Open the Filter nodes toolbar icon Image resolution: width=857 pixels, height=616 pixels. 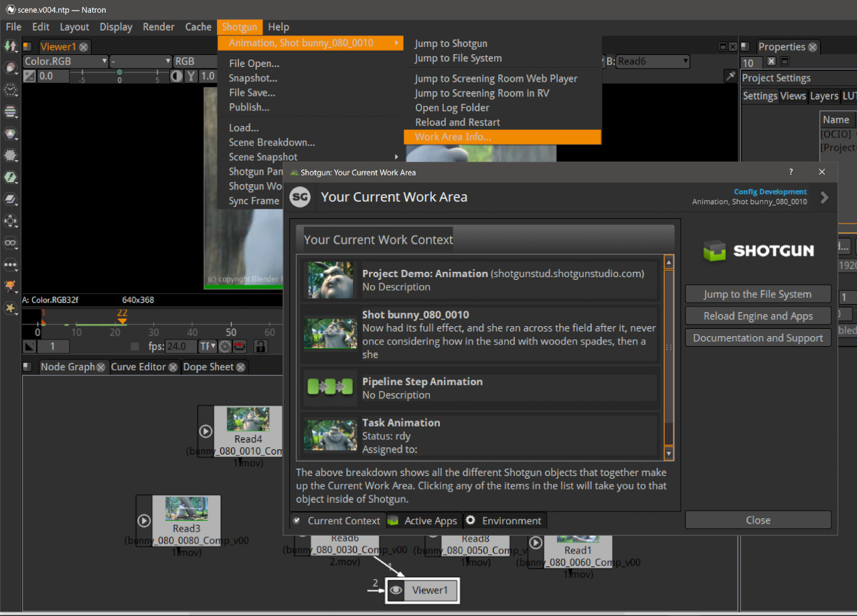click(10, 155)
